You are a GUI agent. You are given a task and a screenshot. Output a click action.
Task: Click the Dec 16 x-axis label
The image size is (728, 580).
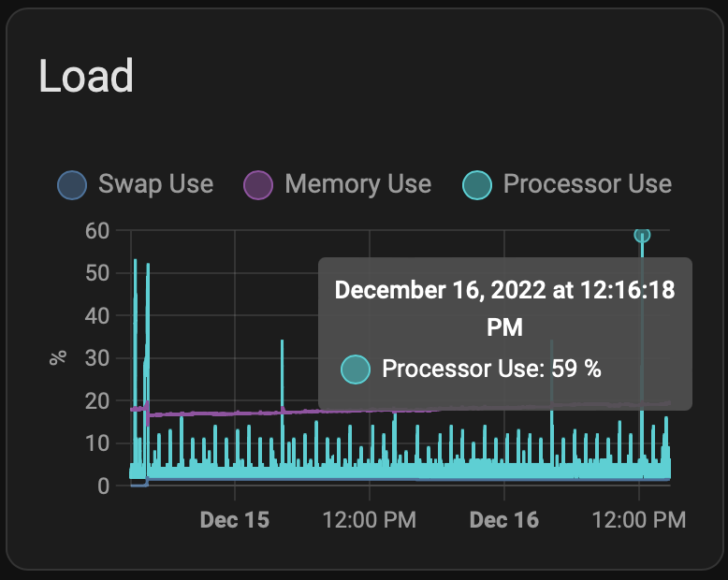point(503,519)
